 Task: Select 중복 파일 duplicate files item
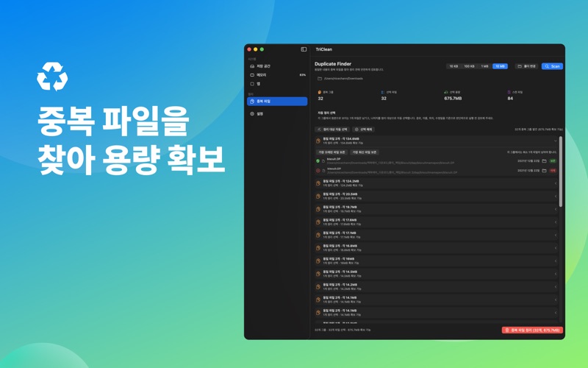click(277, 102)
